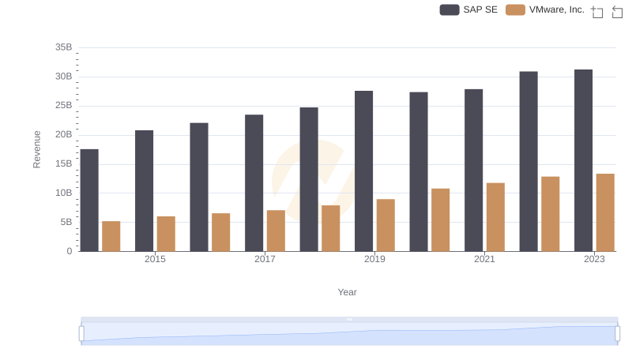This screenshot has width=632, height=364.
Task: Click the SAP SE bar for 2019
Action: [x=364, y=171]
